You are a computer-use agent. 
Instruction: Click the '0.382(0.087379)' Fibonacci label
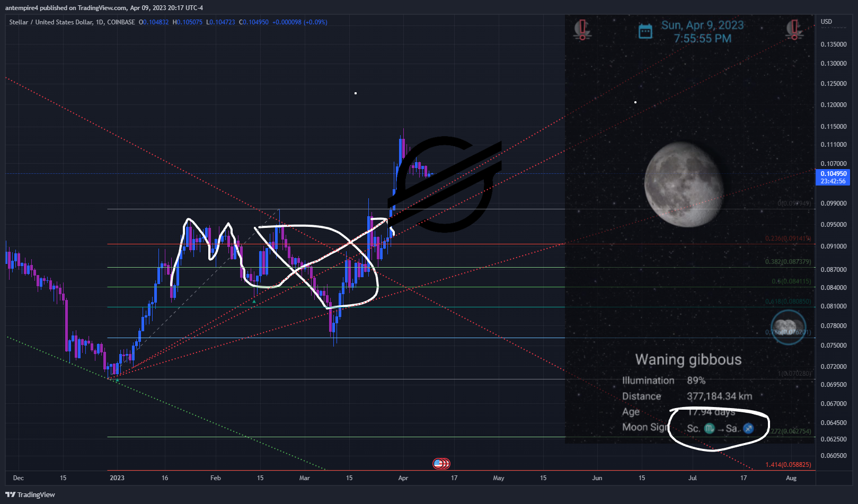788,262
